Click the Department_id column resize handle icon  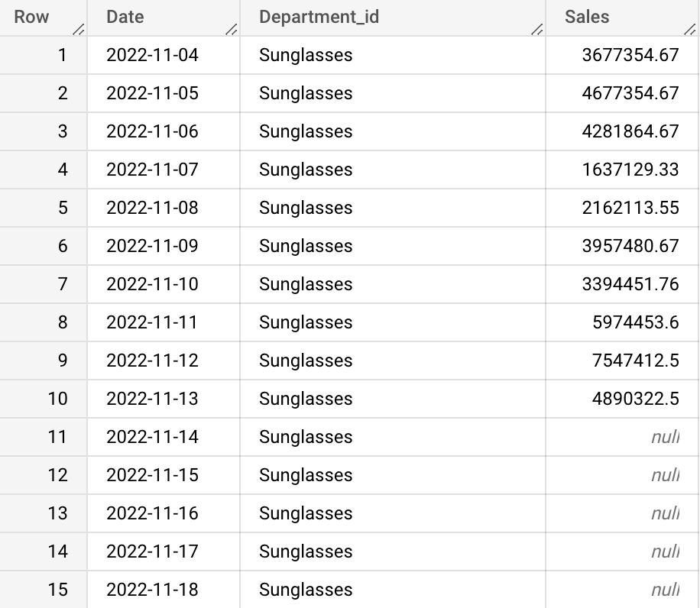point(537,31)
